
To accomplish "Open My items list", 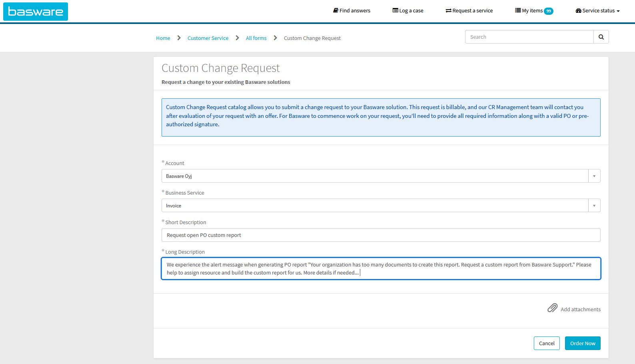I will pyautogui.click(x=534, y=11).
